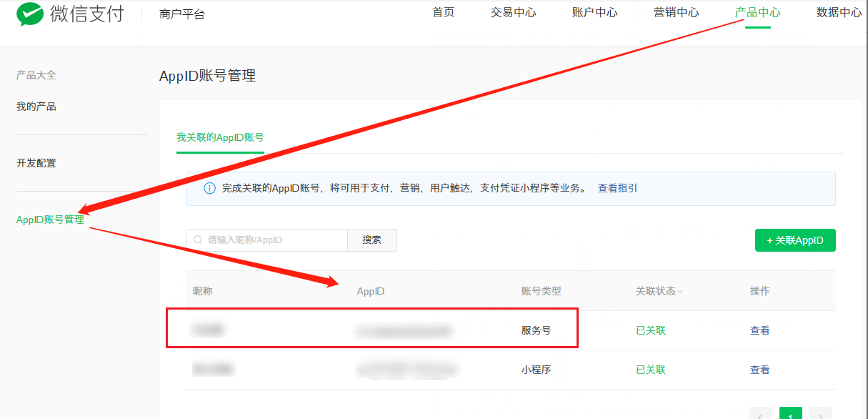
Task: Click the WeChat Pay logo icon
Action: click(x=30, y=14)
